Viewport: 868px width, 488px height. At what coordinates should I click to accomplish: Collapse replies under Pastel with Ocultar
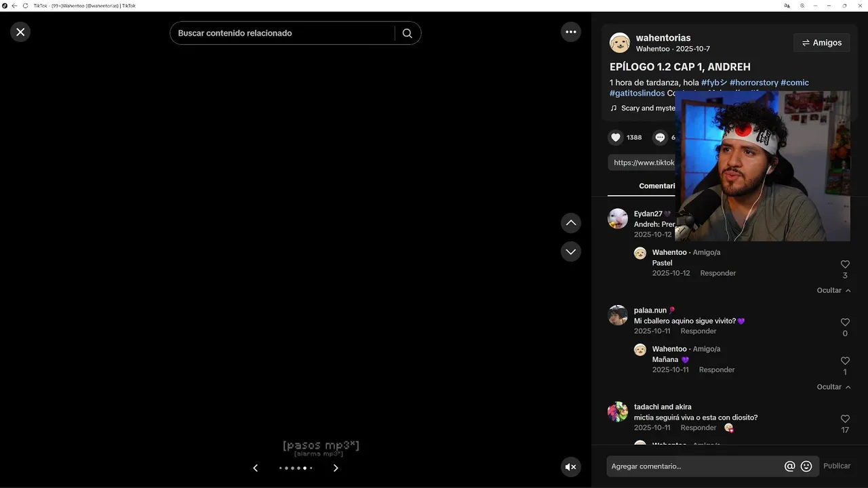click(833, 290)
